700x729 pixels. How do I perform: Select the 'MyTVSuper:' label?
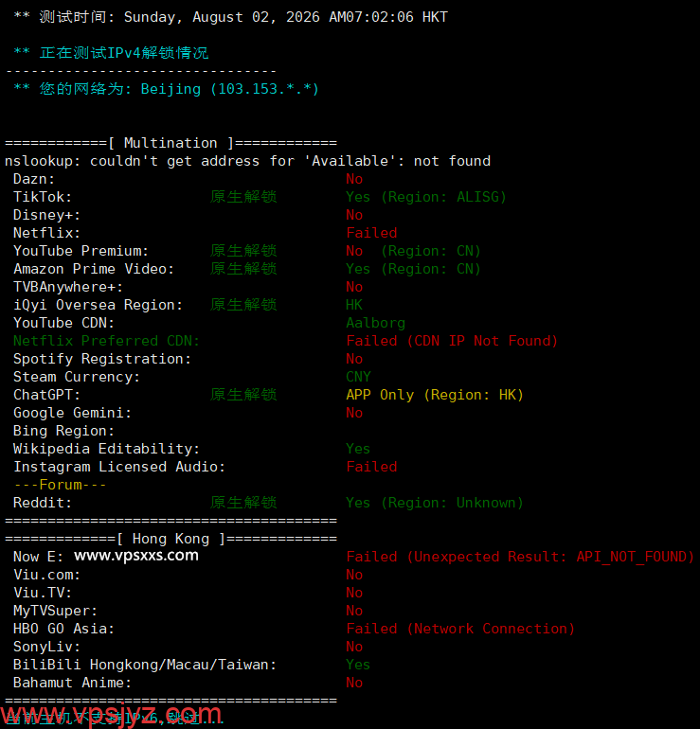[x=55, y=611]
